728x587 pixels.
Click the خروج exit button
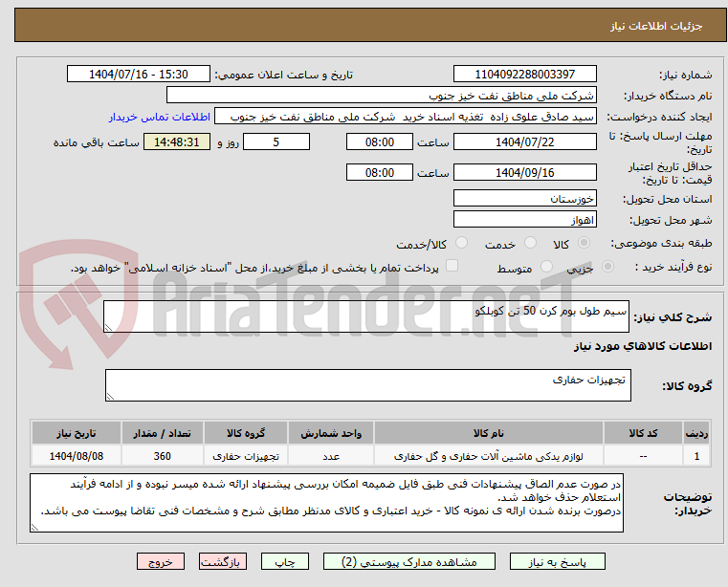161,561
